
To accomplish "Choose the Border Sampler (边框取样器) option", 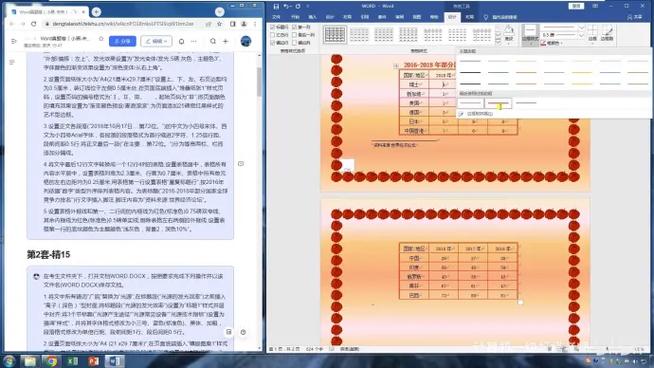I will (480, 113).
